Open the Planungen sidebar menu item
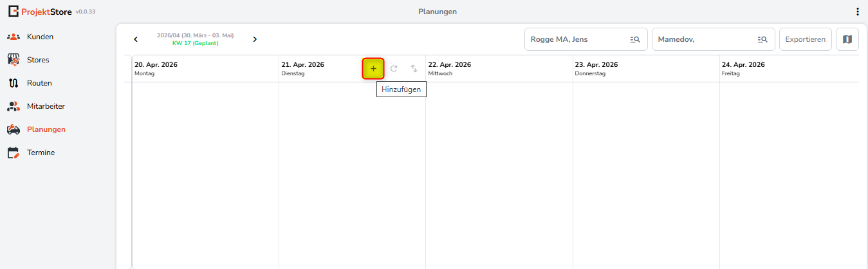 click(x=46, y=129)
